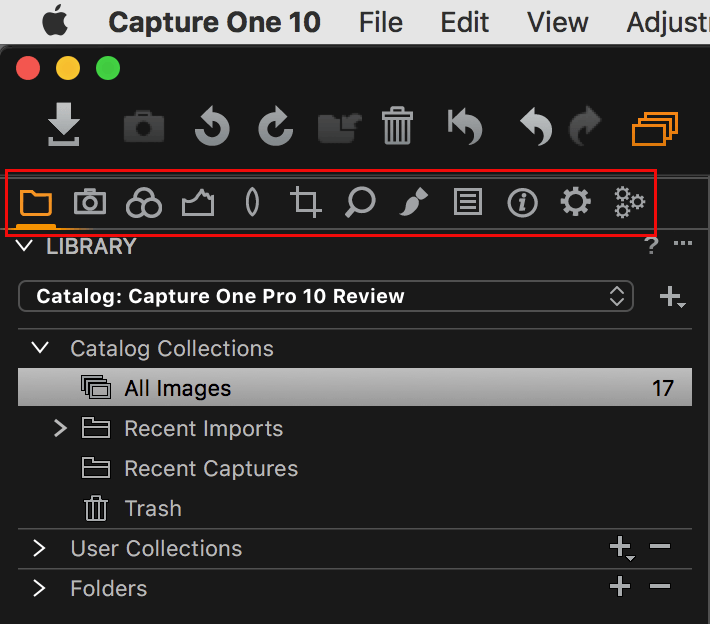The height and width of the screenshot is (624, 710).
Task: Open the Capture camera tool tab
Action: [90, 202]
